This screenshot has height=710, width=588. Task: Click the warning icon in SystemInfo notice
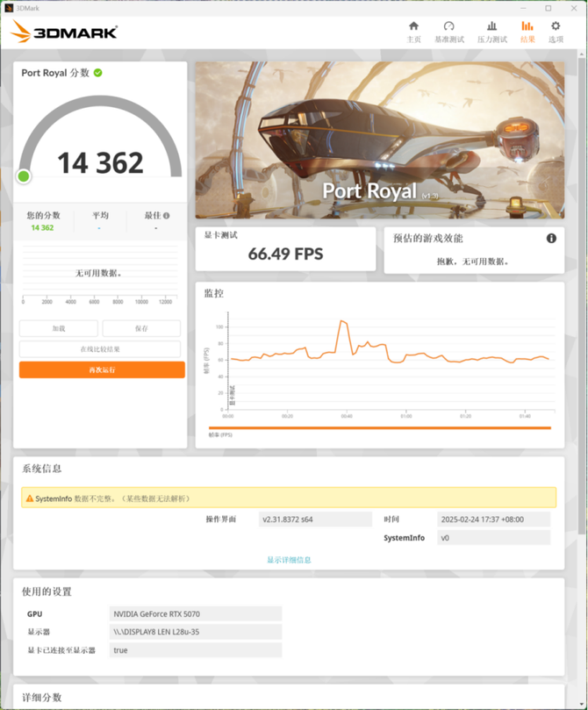(30, 498)
